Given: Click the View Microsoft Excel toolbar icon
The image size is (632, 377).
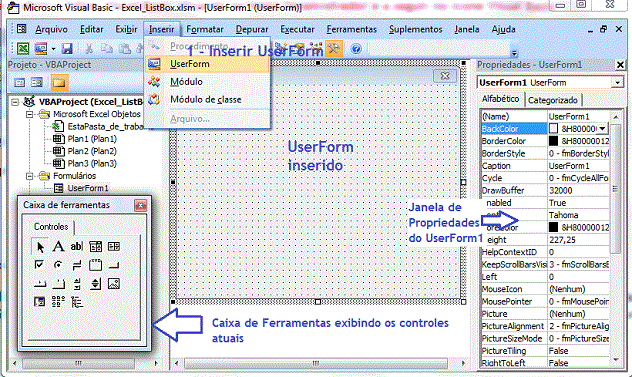Looking at the screenshot, I should (x=23, y=49).
